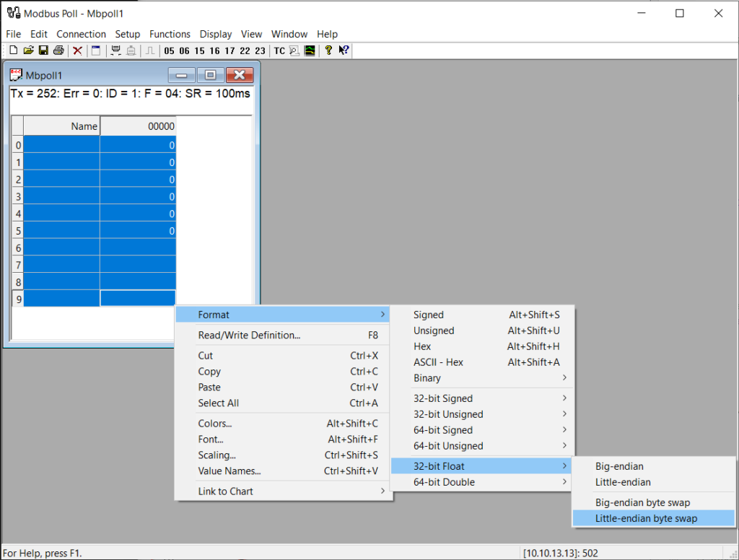Select Little-endian float option
Screen dimensions: 739x560
coord(654,482)
